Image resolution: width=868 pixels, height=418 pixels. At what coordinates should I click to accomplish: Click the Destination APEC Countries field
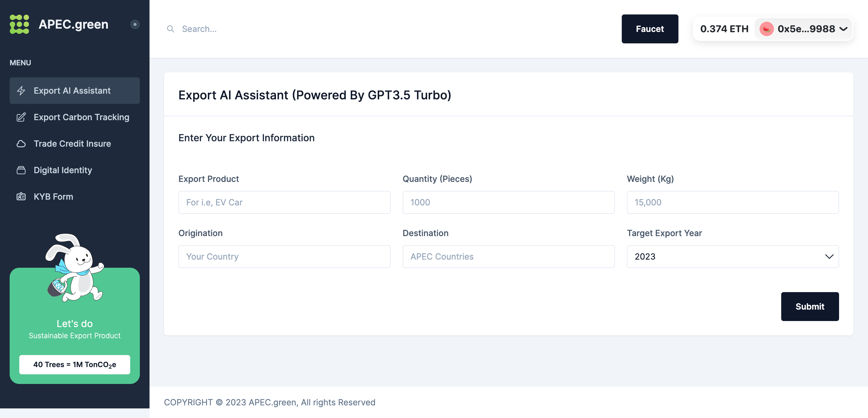click(x=508, y=257)
